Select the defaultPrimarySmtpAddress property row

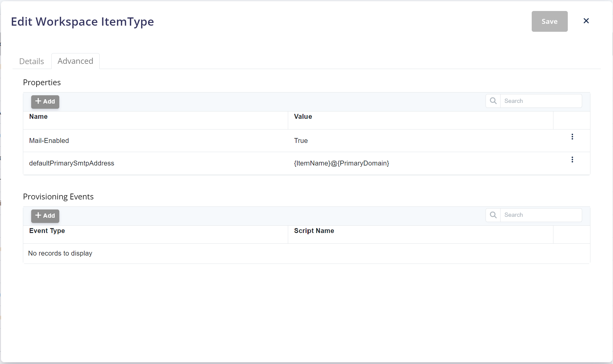tap(153, 163)
